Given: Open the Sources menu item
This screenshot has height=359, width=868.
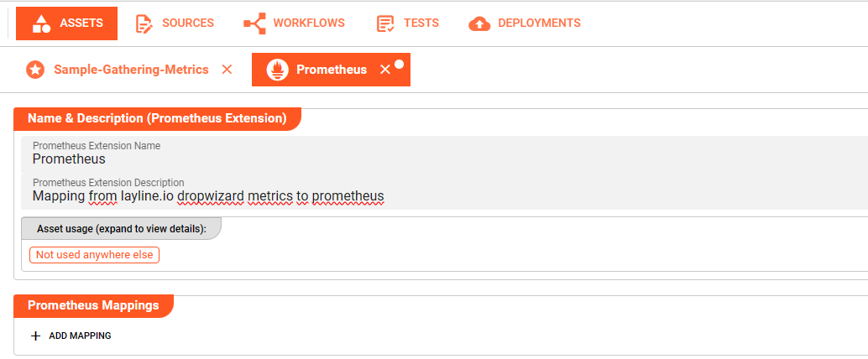Looking at the screenshot, I should click(187, 23).
